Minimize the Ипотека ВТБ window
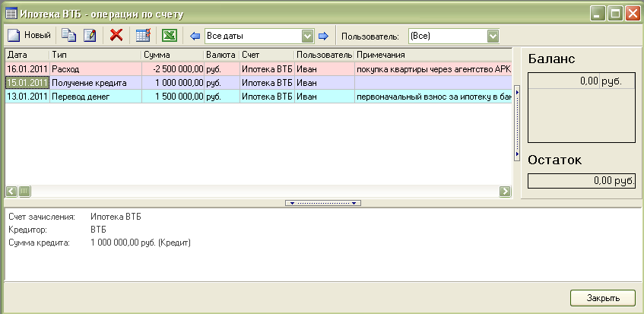644x314 pixels. click(x=598, y=14)
